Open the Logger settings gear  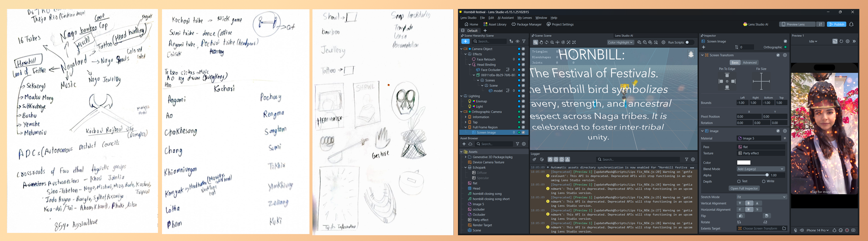[x=693, y=159]
